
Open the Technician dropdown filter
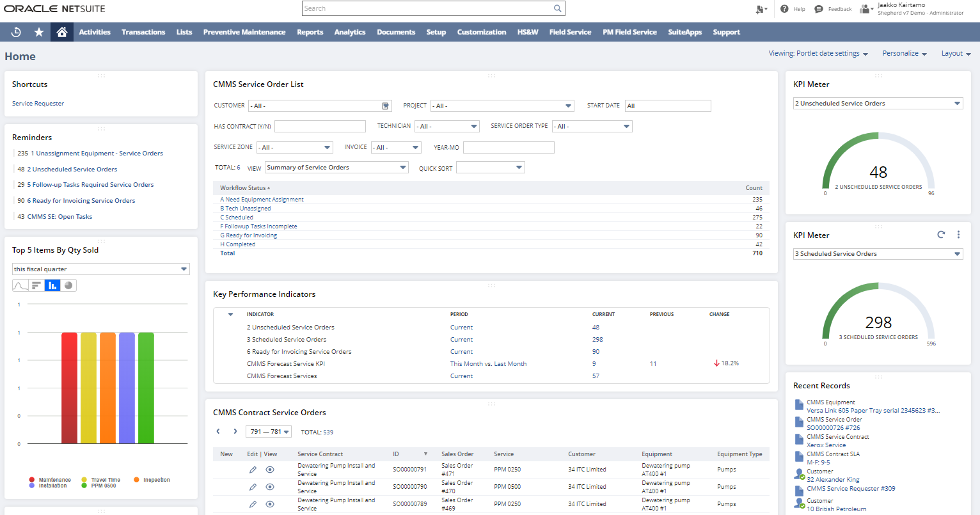coord(447,127)
